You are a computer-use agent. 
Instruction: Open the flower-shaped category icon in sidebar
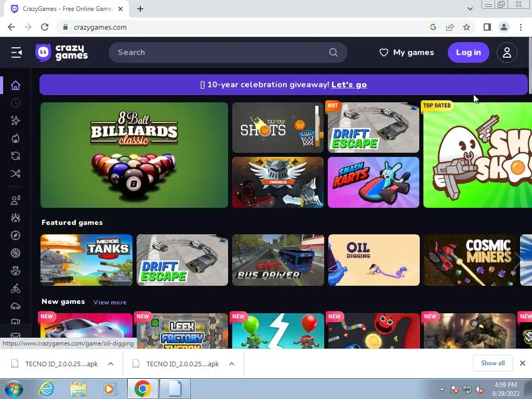click(x=16, y=271)
